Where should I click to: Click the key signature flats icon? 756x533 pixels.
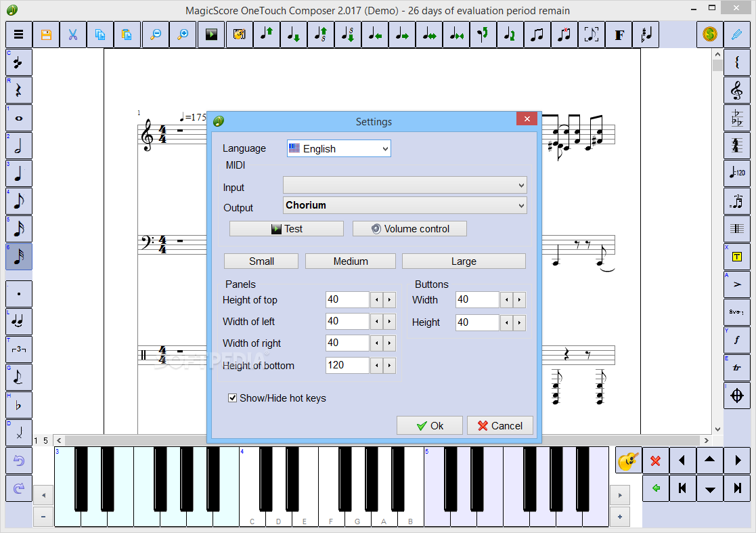[x=737, y=118]
